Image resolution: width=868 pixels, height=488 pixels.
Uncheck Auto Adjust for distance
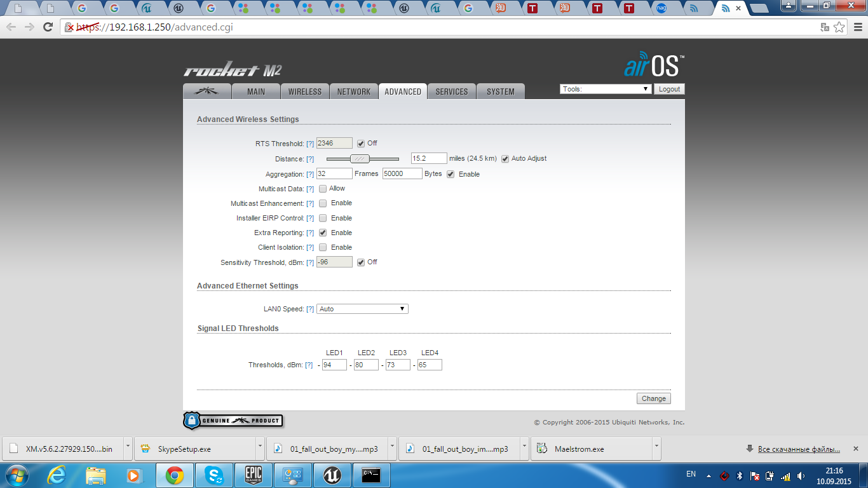coord(506,159)
